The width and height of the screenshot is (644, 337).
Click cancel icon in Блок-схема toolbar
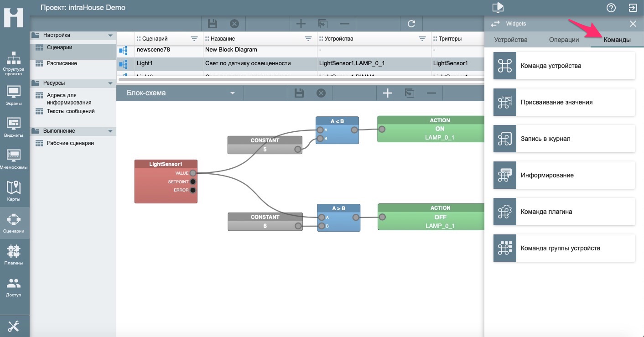pyautogui.click(x=321, y=93)
